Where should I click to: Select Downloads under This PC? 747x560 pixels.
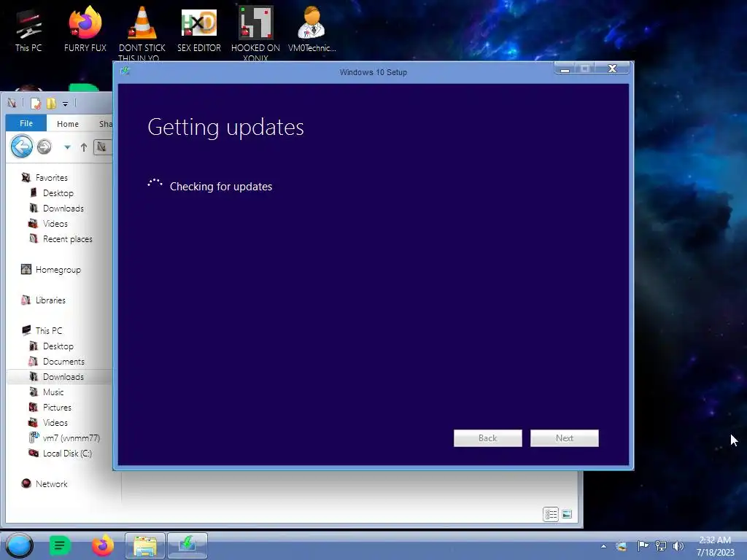click(63, 377)
